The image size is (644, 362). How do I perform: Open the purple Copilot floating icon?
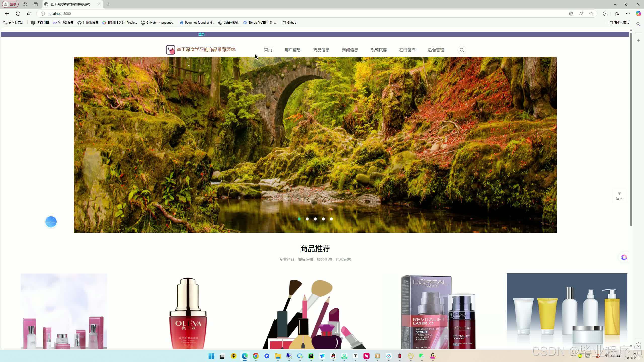click(624, 257)
